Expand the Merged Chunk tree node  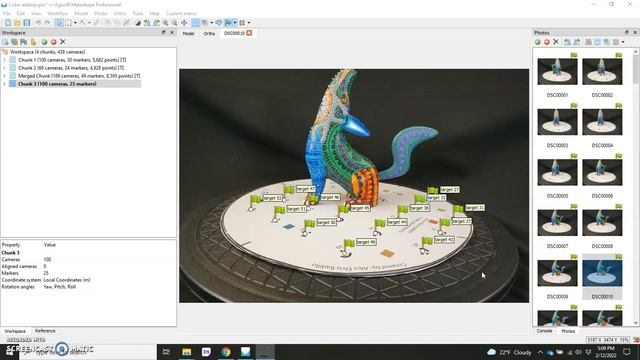(x=4, y=76)
